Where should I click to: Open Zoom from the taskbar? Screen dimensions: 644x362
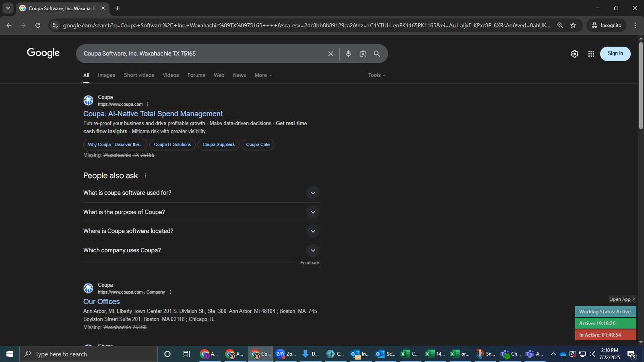click(286, 354)
